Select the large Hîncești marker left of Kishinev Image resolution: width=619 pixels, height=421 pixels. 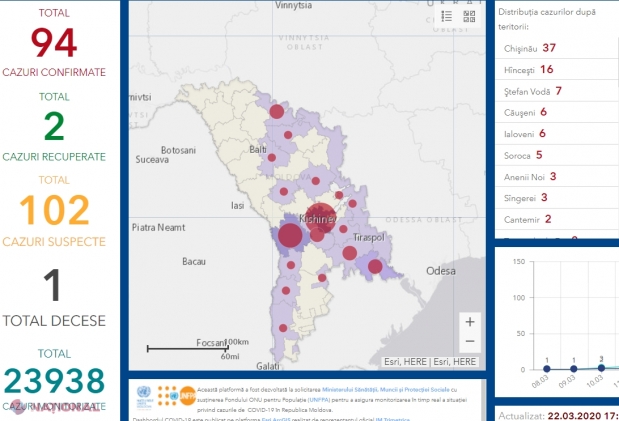[x=290, y=235]
